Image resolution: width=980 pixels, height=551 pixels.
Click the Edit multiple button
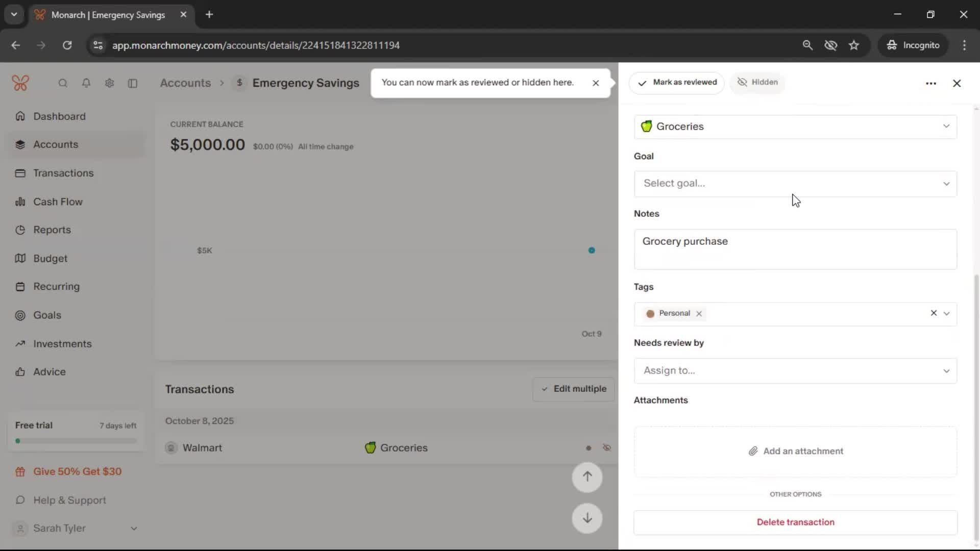(x=574, y=389)
